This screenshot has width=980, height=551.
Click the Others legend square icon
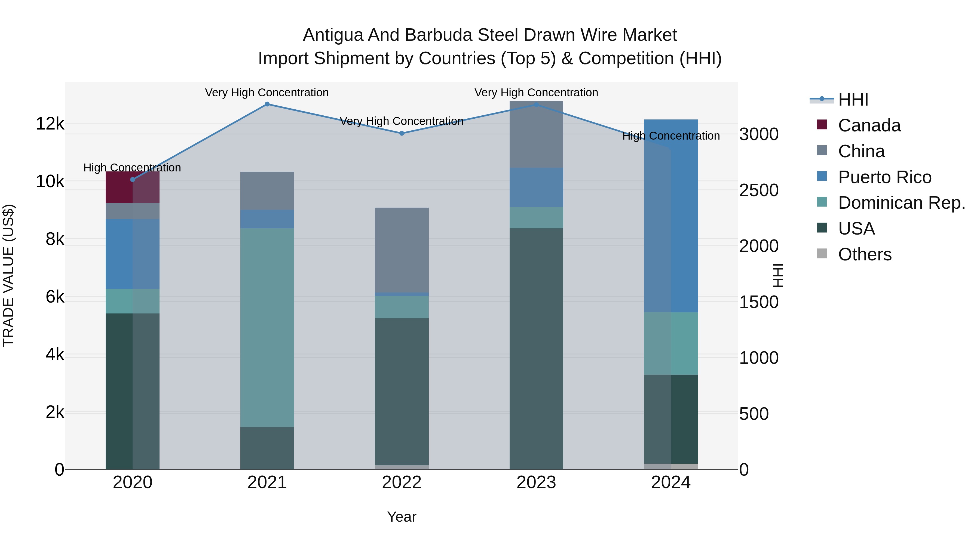tap(822, 254)
